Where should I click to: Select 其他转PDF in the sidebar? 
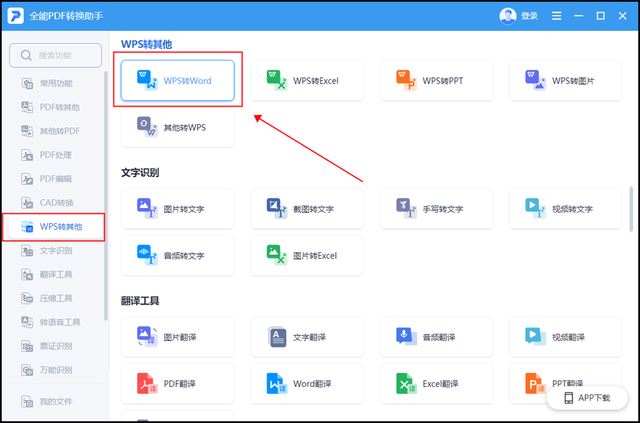tap(54, 131)
